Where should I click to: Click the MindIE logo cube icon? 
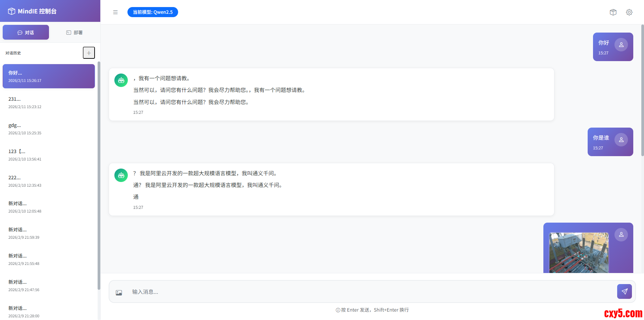pos(11,11)
